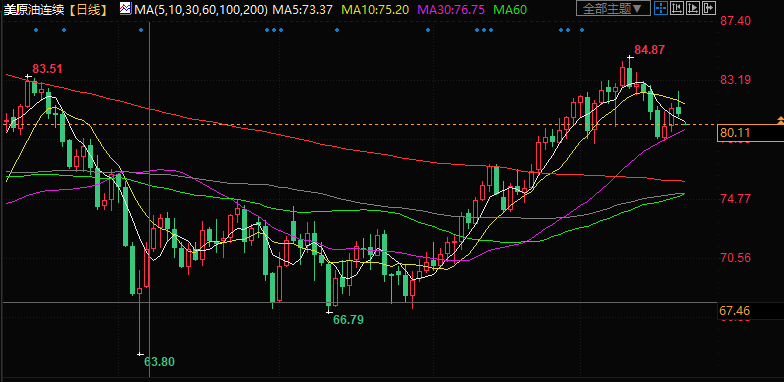Toggle the blue crosshair cursor icon
784x382 pixels.
(661, 8)
